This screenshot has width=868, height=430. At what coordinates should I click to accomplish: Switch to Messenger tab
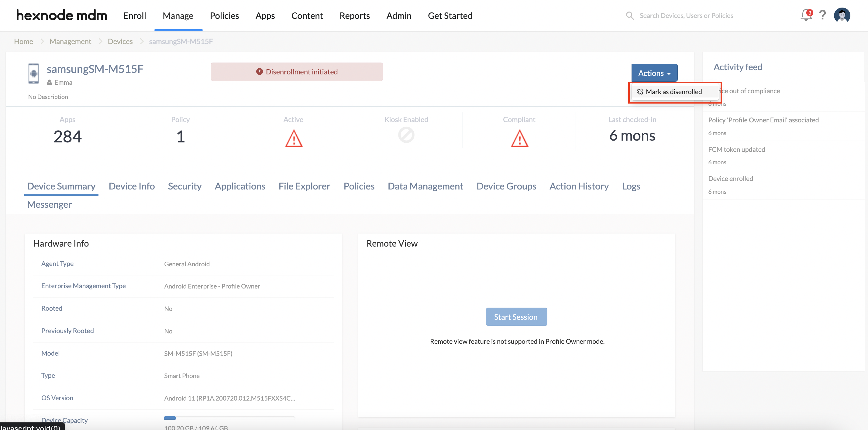(49, 204)
